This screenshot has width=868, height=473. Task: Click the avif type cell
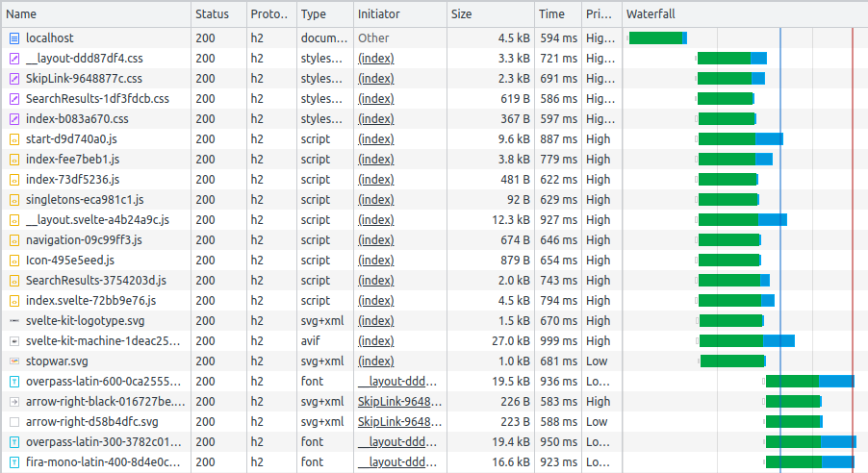(325, 340)
